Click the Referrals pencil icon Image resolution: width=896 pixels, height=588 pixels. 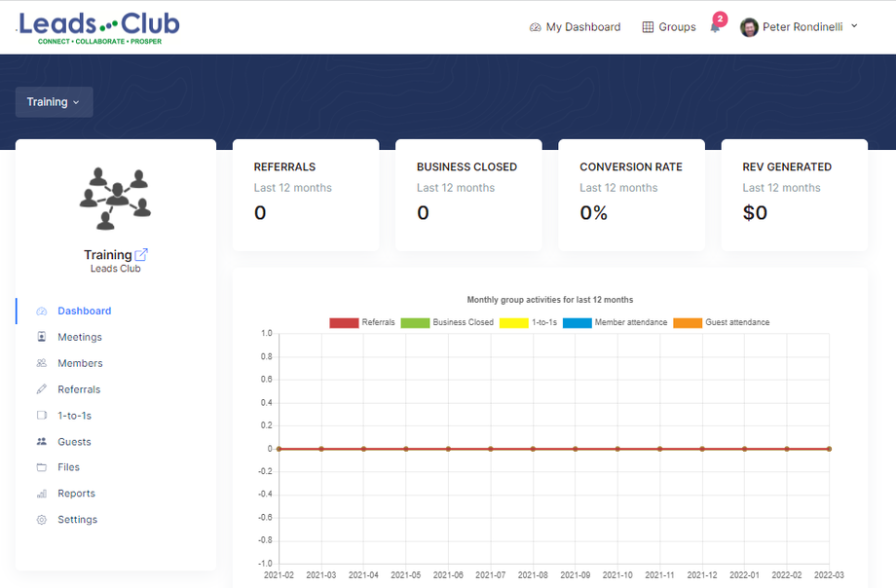tap(42, 389)
